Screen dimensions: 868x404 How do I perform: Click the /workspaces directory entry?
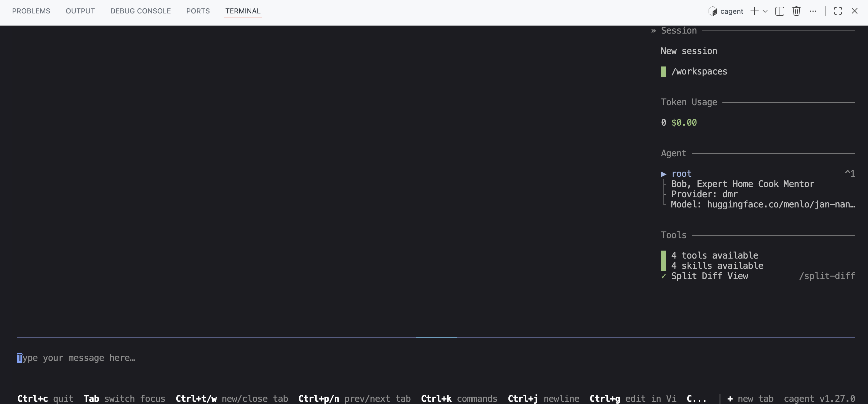pyautogui.click(x=699, y=72)
